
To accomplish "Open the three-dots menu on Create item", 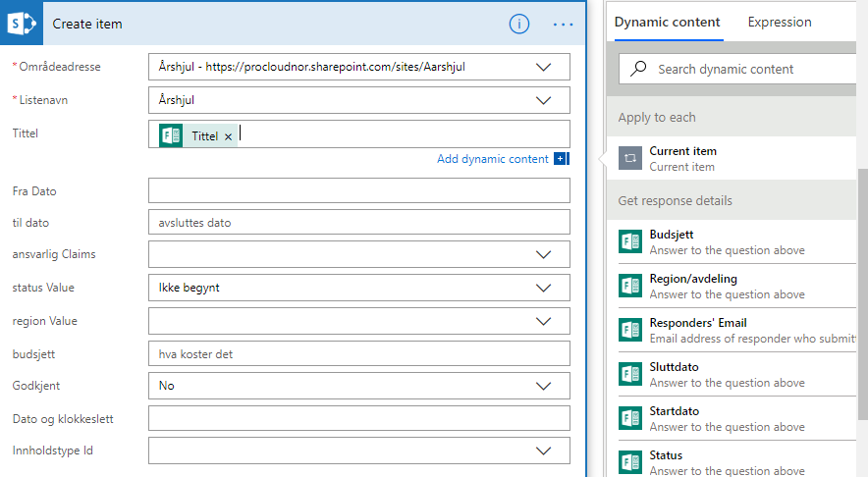I will [563, 24].
